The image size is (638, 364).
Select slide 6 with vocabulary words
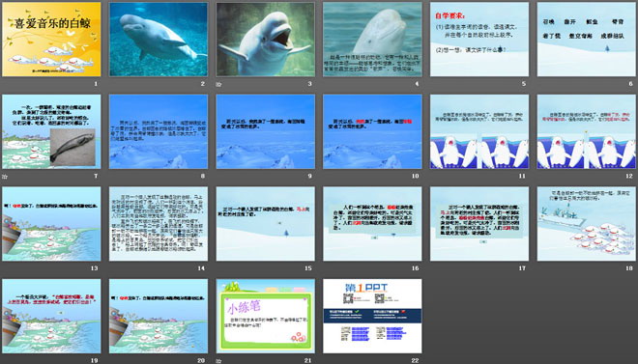coord(587,39)
